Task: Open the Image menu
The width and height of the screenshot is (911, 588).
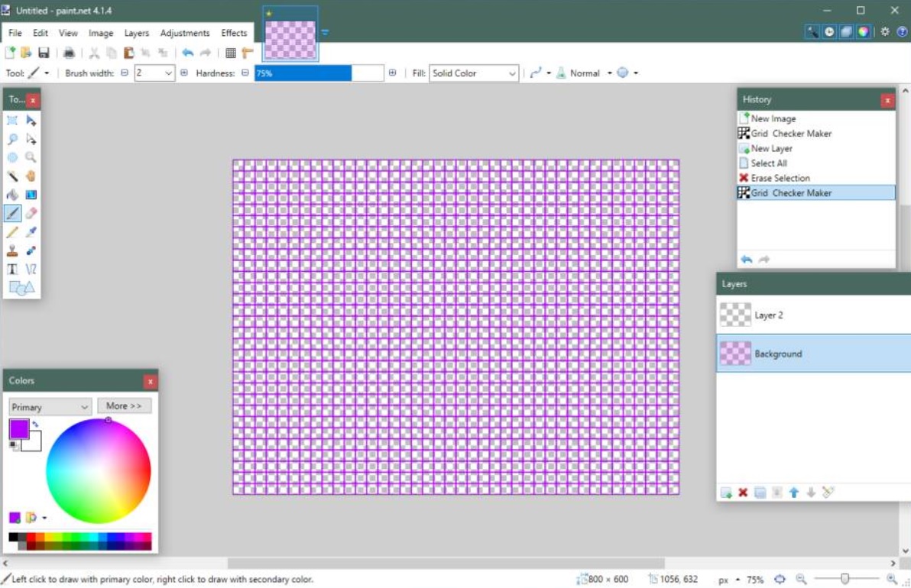Action: click(101, 33)
